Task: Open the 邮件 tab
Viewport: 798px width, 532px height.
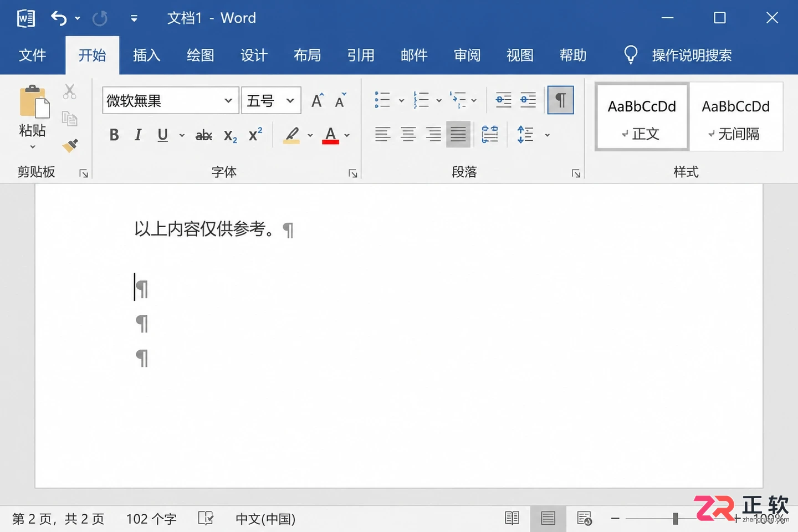Action: pyautogui.click(x=414, y=55)
